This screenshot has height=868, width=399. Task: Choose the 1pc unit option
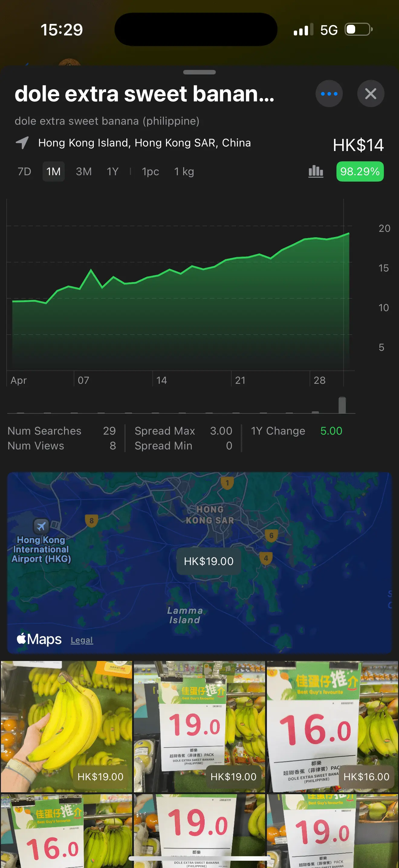pyautogui.click(x=151, y=172)
